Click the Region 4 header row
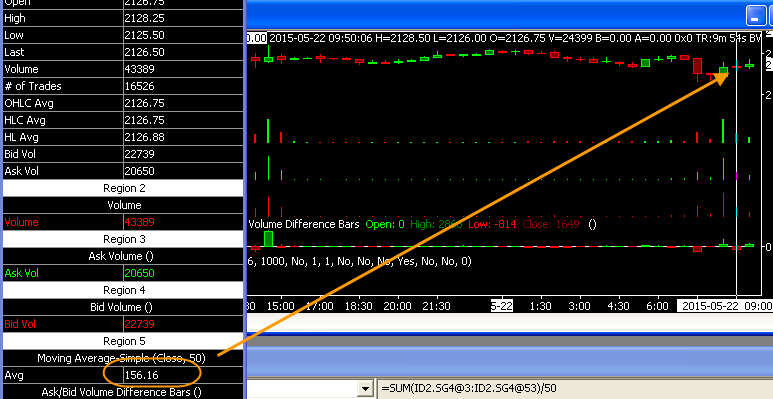773x399 pixels. pyautogui.click(x=123, y=290)
